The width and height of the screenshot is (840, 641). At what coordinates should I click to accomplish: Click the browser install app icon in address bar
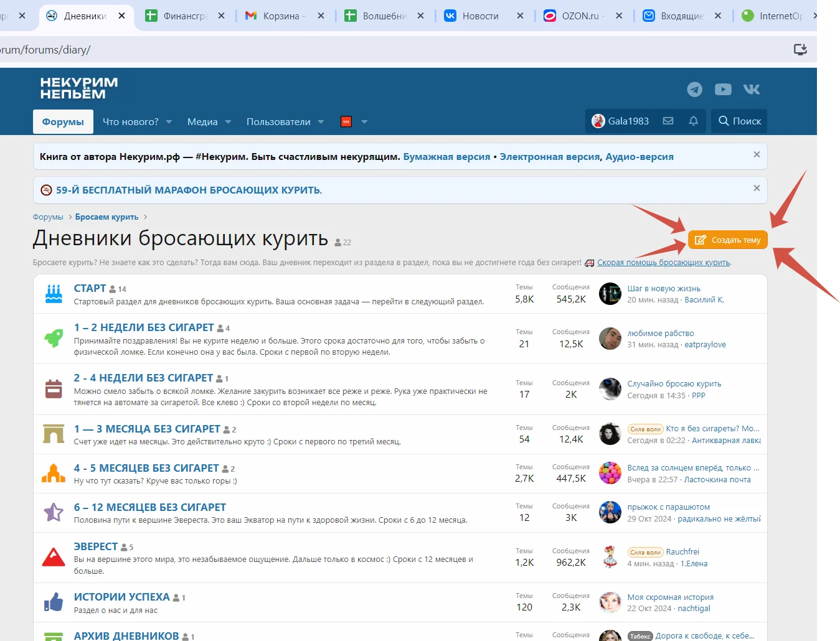[x=800, y=49]
